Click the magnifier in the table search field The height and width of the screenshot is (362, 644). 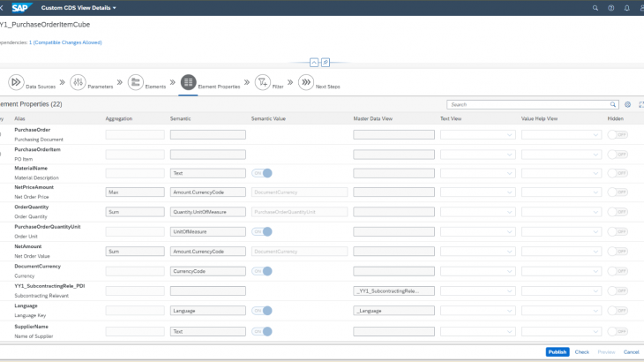[x=613, y=104]
